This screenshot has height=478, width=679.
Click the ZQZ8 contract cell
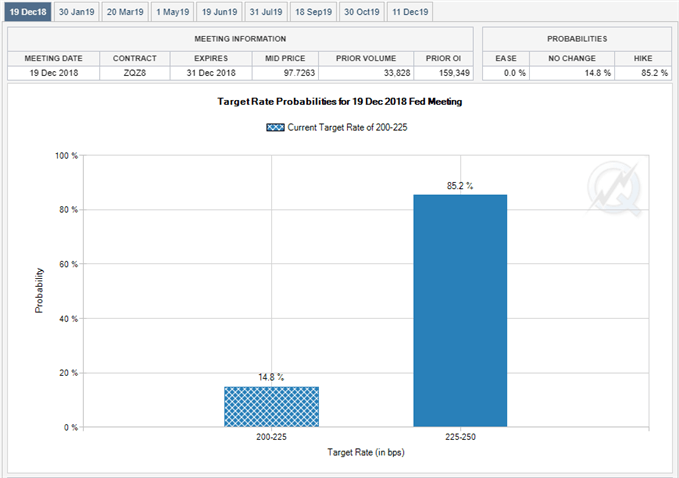point(135,73)
